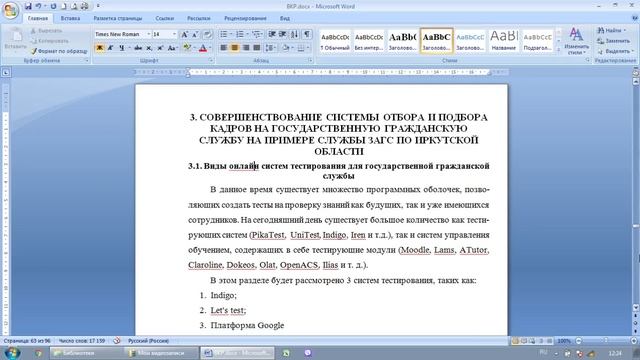
Task: Click the Office round button
Action: (x=11, y=10)
